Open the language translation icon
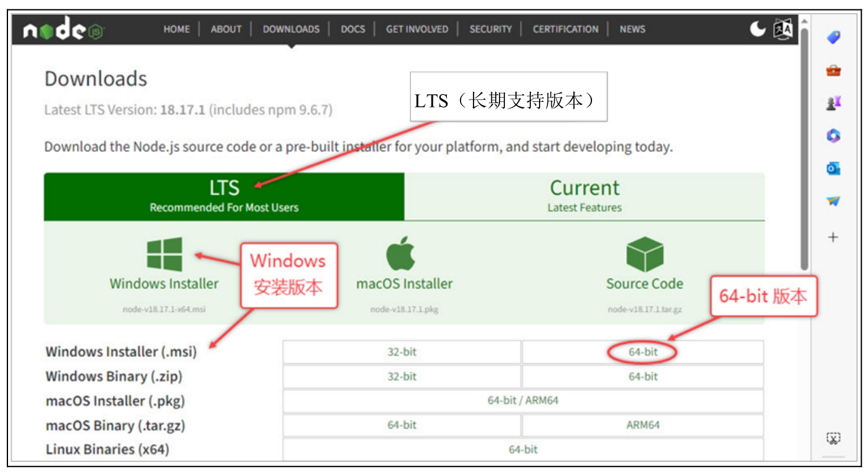The image size is (868, 475). point(783,29)
